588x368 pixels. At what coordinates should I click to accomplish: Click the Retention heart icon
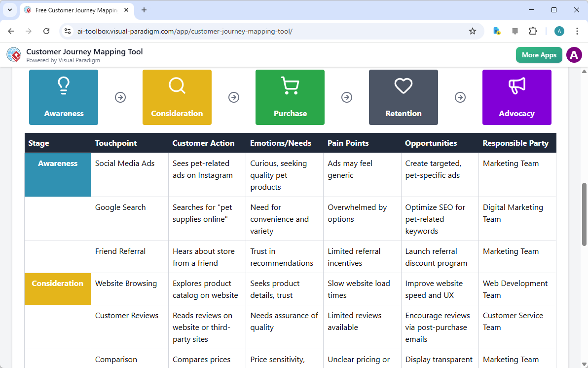403,86
